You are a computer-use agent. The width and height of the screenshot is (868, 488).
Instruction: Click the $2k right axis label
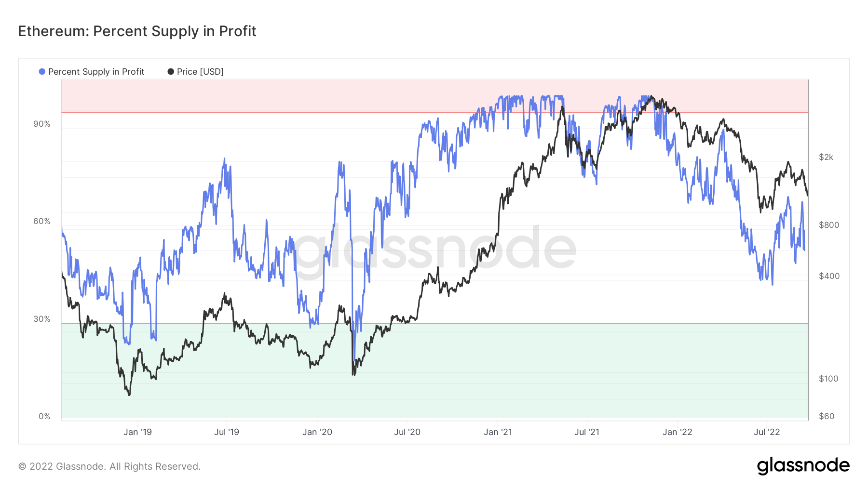[826, 157]
